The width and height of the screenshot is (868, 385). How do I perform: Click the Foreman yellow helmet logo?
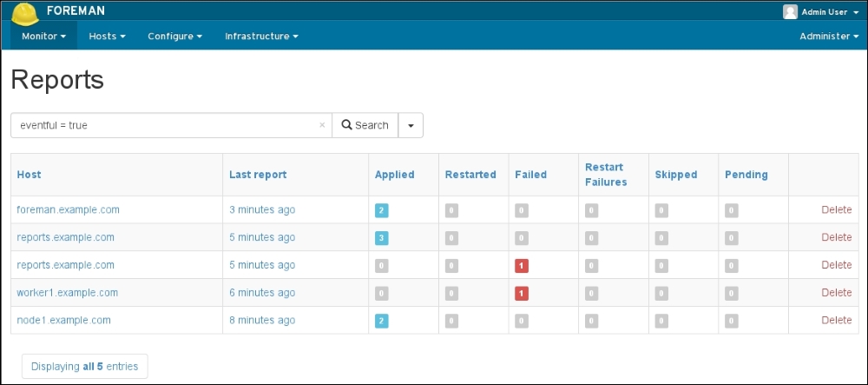click(x=24, y=15)
